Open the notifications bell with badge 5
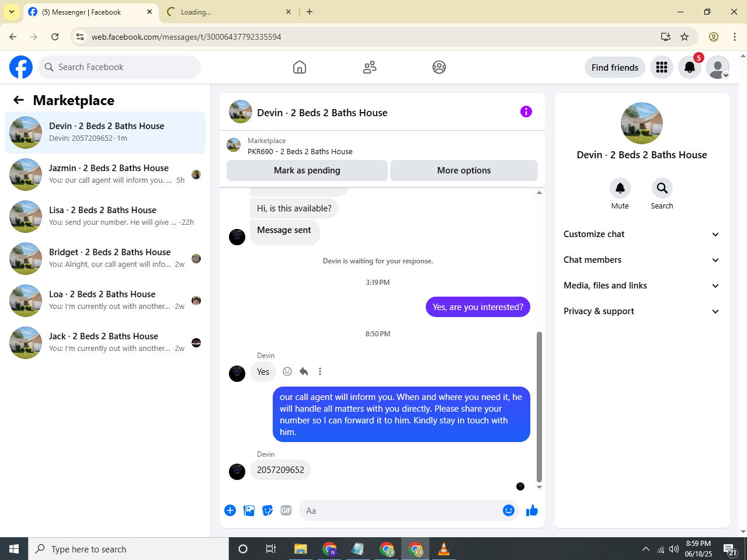 (x=690, y=67)
